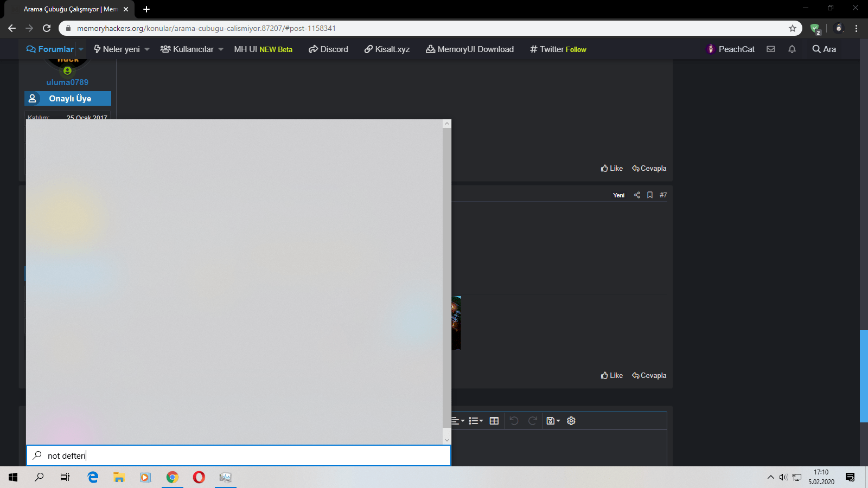Go back in browser history
Viewport: 868px width, 488px height.
click(12, 28)
